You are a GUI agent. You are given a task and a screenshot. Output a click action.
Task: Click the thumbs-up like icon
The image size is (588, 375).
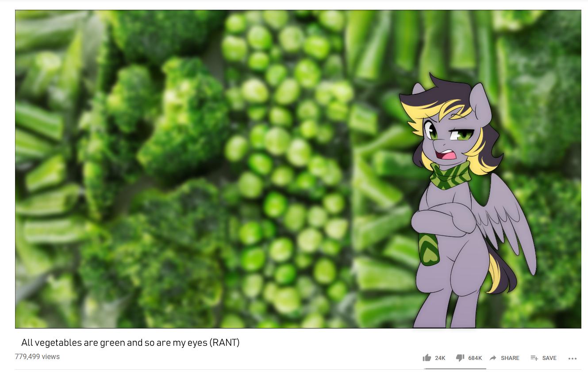click(427, 358)
